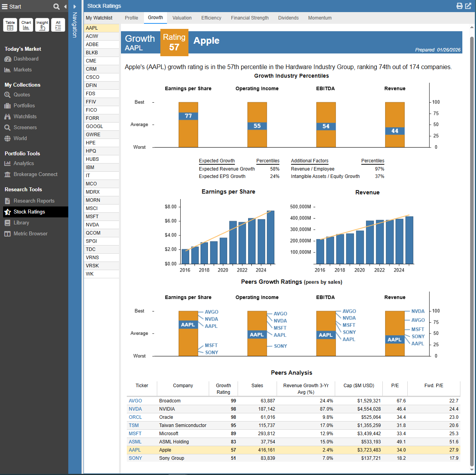Select the Insight toolbar icon
Image resolution: width=476 pixels, height=475 pixels.
tap(42, 25)
